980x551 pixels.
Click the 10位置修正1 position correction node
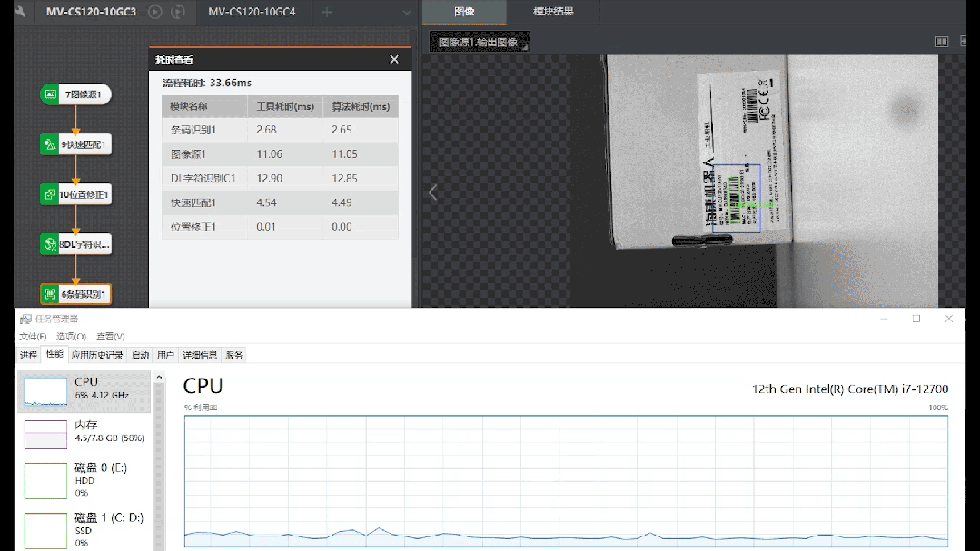click(76, 194)
